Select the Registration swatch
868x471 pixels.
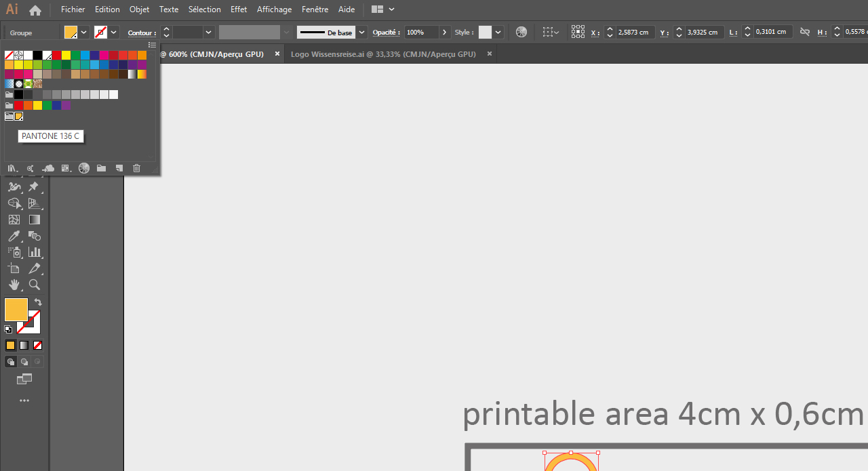(x=19, y=56)
